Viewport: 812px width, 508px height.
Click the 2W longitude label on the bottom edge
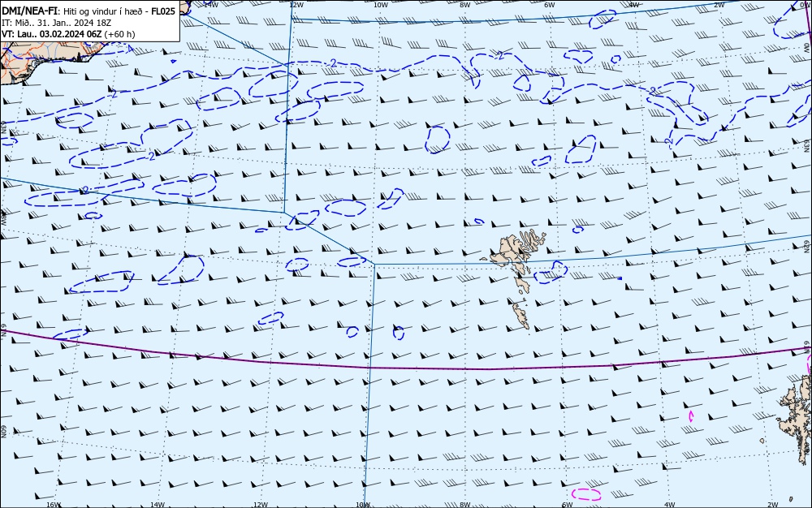pos(773,505)
